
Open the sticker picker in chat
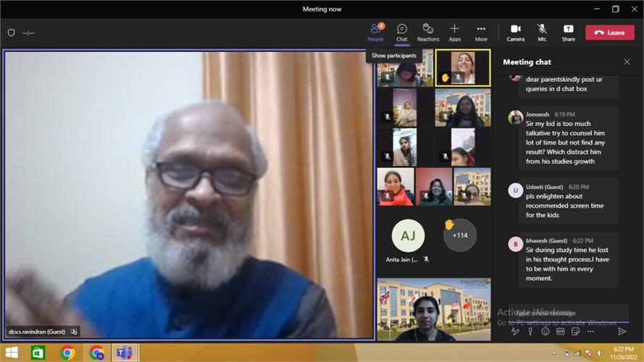pos(575,332)
